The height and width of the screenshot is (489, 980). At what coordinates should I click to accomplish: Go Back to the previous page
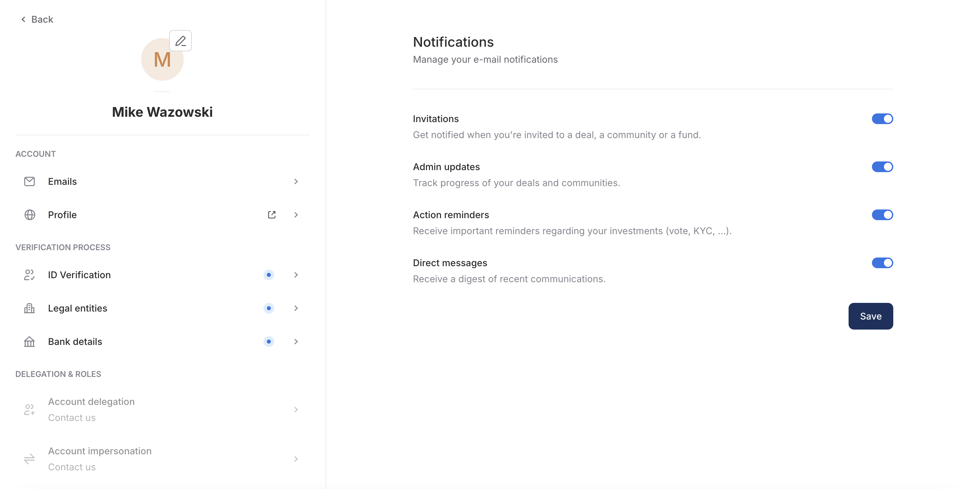click(37, 19)
